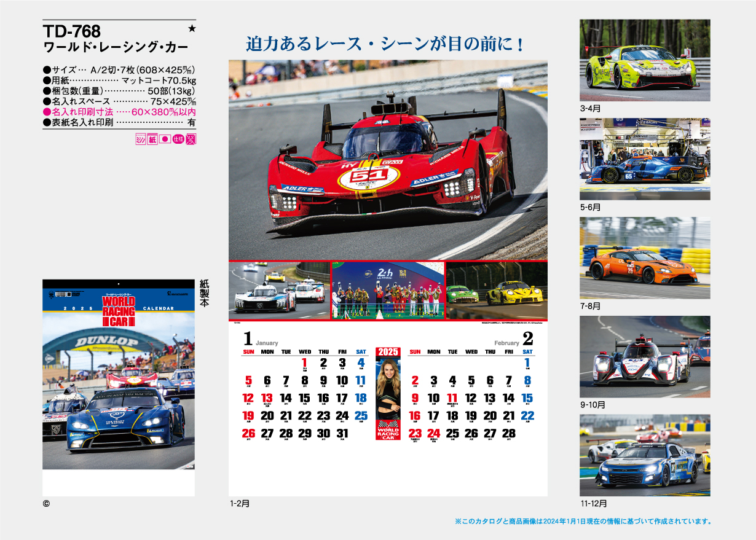Click the red 2025 year label
The width and height of the screenshot is (756, 540).
pyautogui.click(x=388, y=352)
